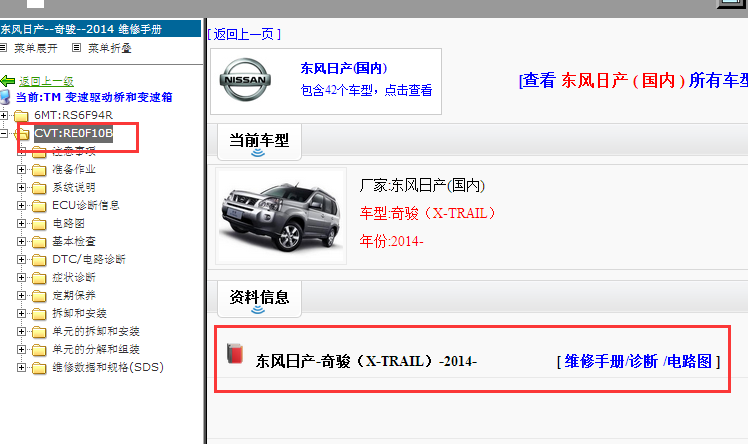Click folder icon next to 电路图
The height and width of the screenshot is (444, 748).
39,224
